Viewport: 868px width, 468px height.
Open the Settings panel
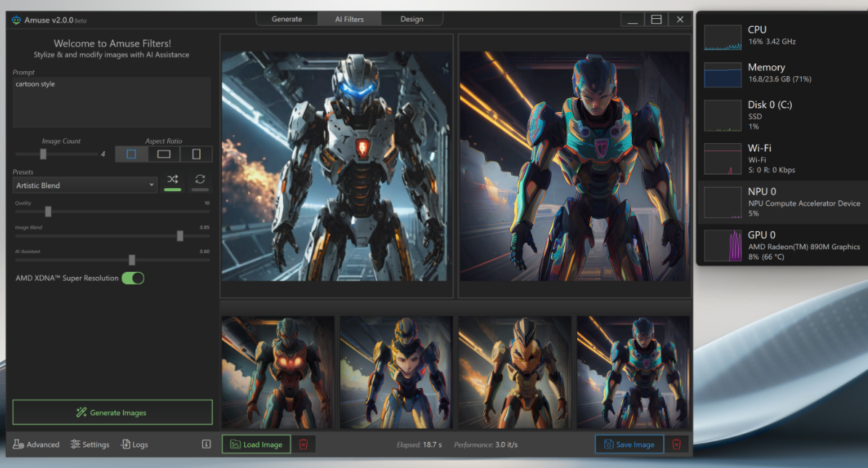tap(90, 444)
